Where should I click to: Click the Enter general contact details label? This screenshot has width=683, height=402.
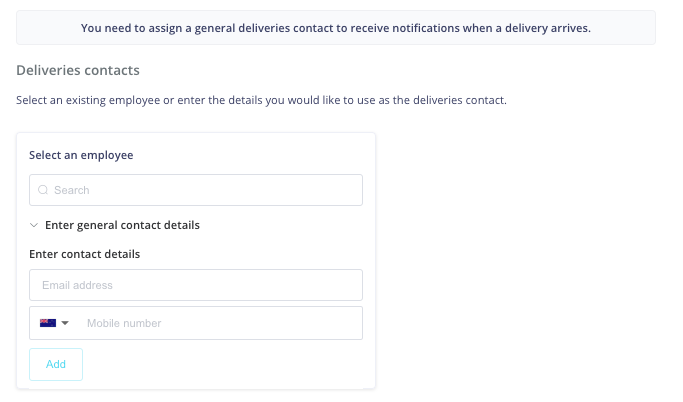point(122,225)
